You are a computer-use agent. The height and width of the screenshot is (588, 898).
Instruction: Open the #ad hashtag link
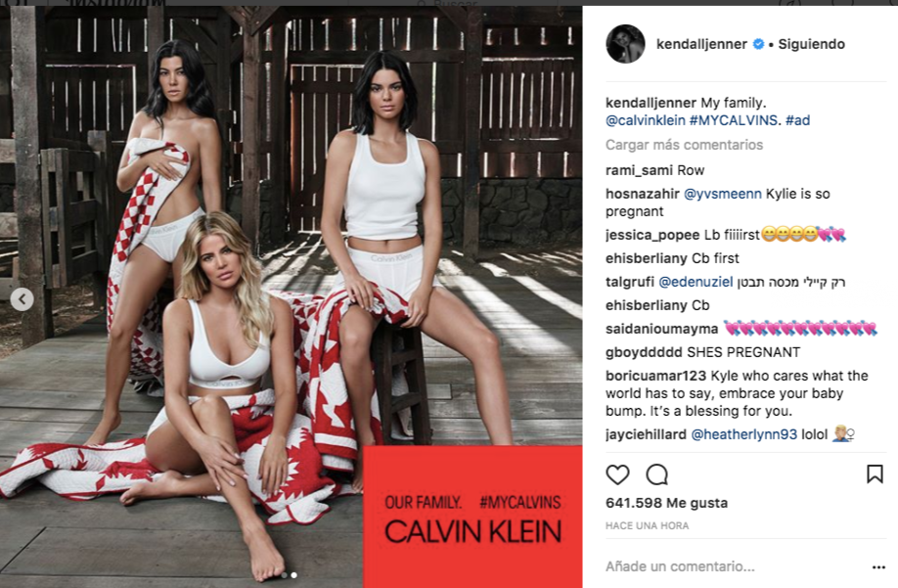pos(797,120)
